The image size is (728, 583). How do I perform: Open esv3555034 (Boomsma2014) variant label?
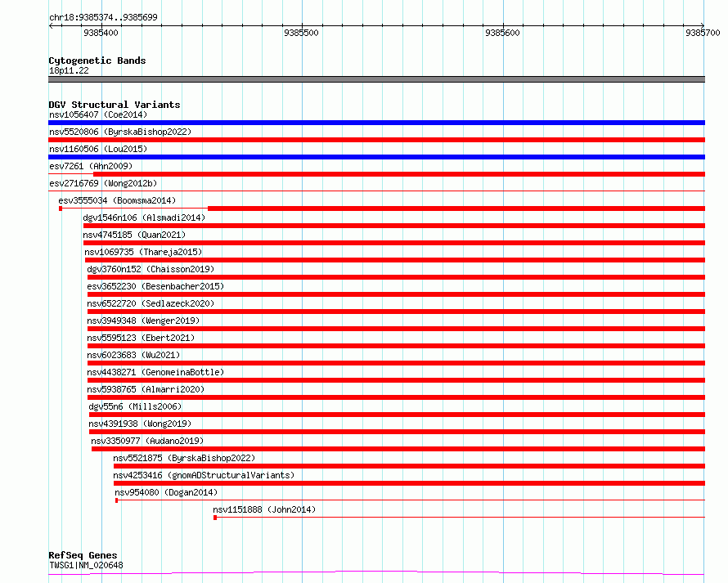coord(117,200)
